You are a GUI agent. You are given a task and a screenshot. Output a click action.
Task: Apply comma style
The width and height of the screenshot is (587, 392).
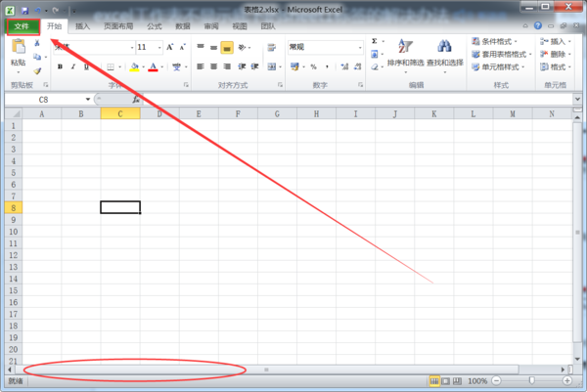pos(327,66)
